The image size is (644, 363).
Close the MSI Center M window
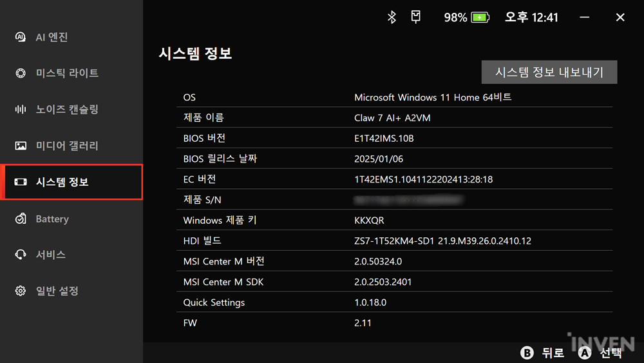click(x=620, y=17)
